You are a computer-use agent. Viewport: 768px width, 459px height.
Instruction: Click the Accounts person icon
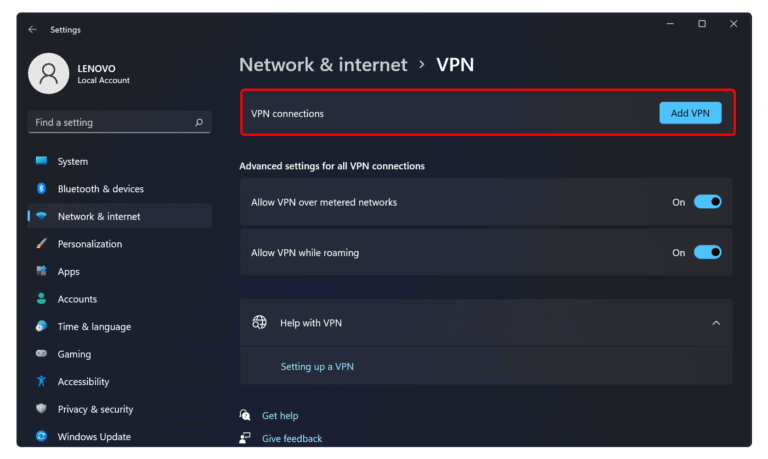coord(42,299)
